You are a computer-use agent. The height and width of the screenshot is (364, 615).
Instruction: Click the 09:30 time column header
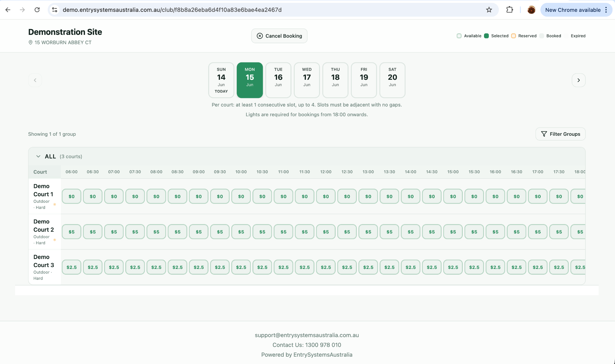click(220, 172)
